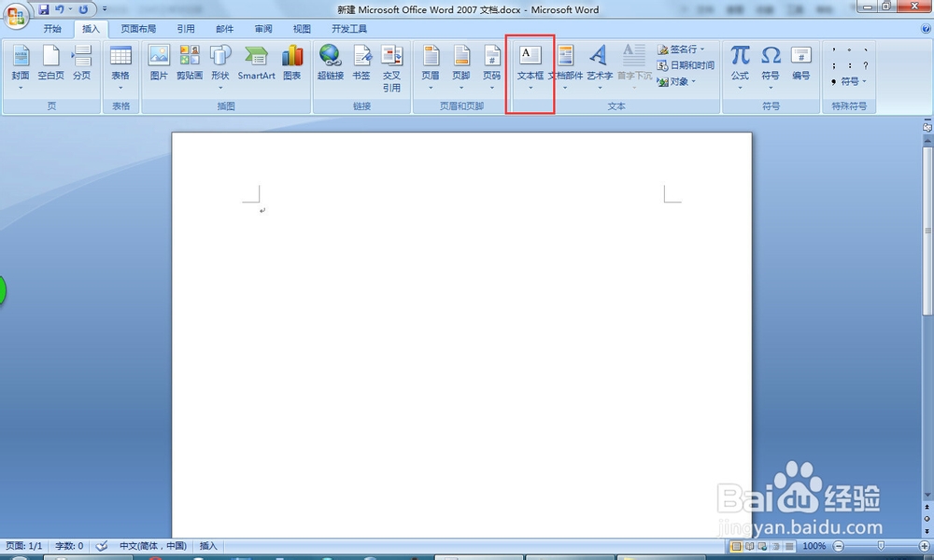The width and height of the screenshot is (934, 560).
Task: Insert a picture (图片)
Action: click(x=159, y=63)
